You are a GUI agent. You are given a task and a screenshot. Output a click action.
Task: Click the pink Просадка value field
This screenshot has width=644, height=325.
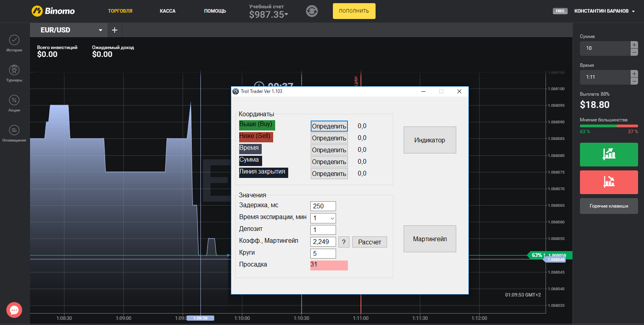pyautogui.click(x=329, y=265)
